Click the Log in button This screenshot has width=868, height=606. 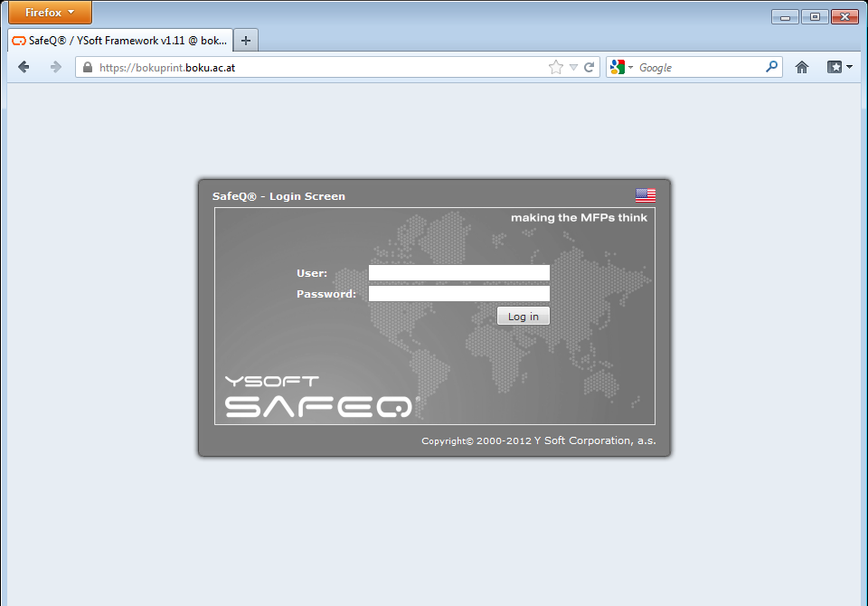click(x=524, y=317)
